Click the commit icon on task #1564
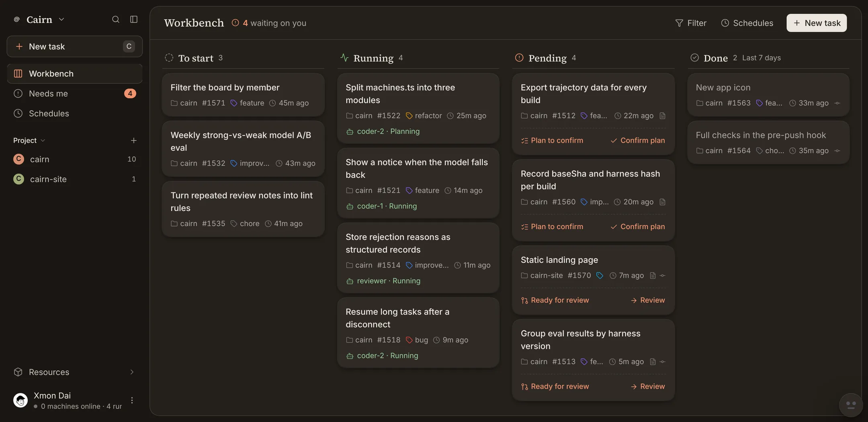The image size is (868, 422). [x=837, y=151]
